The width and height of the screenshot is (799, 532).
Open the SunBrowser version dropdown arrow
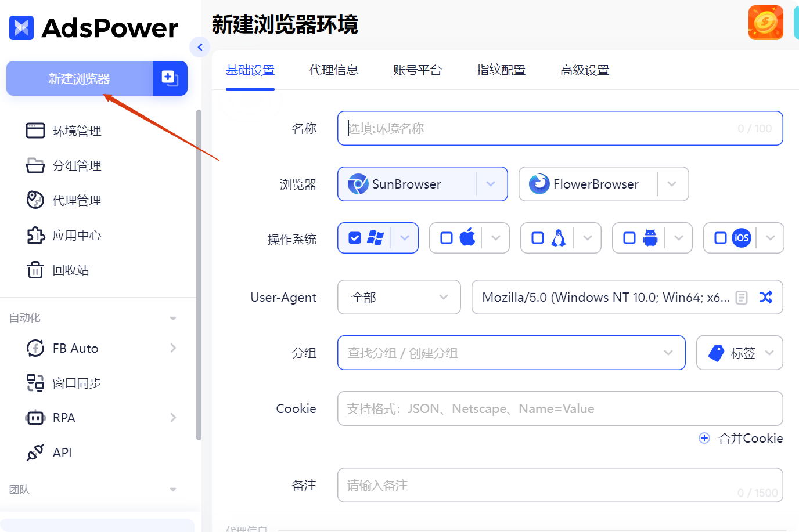pos(491,184)
